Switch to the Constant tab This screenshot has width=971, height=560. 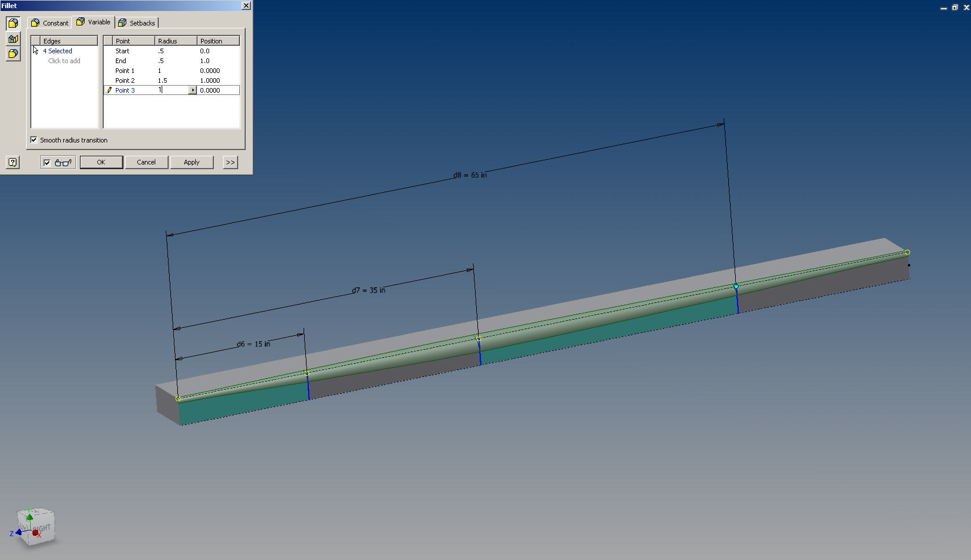coord(49,22)
